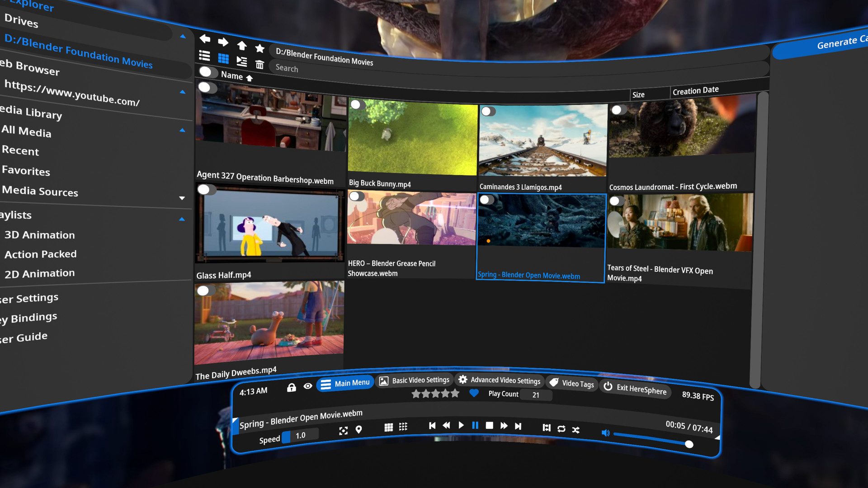Viewport: 868px width, 488px height.
Task: Toggle the lock icon in playback bar
Action: pos(291,387)
